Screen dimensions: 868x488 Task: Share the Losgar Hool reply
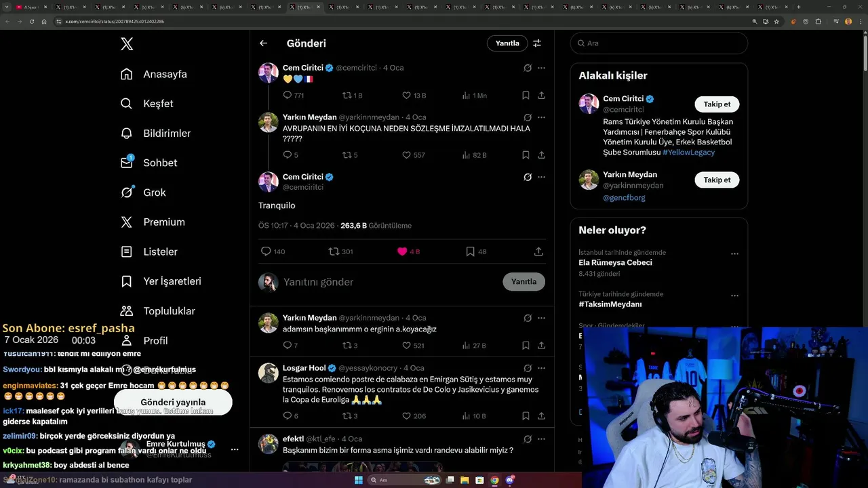pos(541,416)
